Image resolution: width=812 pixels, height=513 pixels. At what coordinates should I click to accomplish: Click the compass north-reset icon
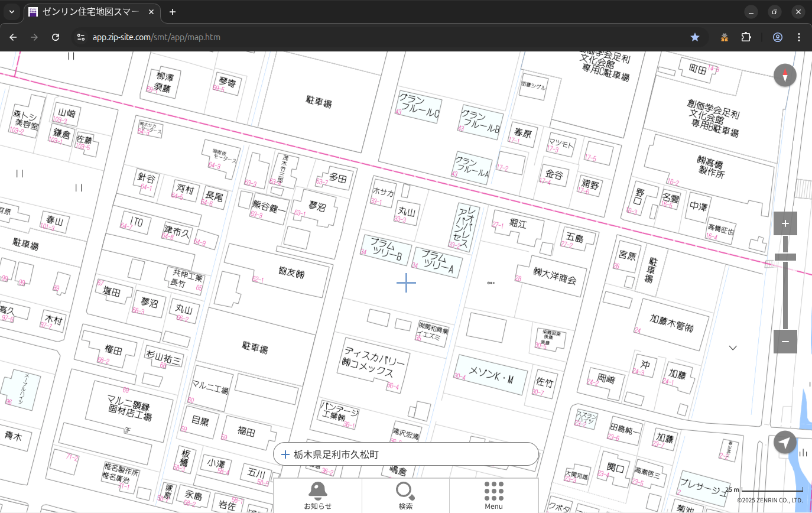point(785,76)
